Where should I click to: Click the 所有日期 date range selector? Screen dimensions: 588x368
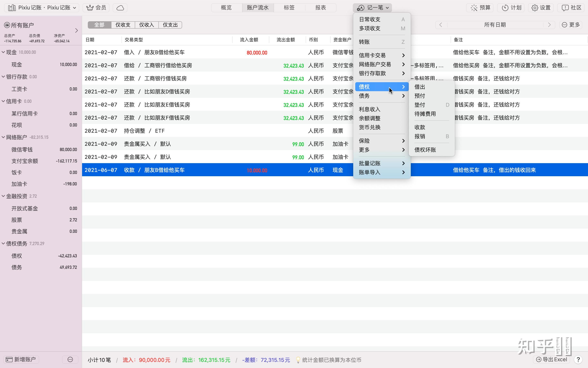click(495, 25)
